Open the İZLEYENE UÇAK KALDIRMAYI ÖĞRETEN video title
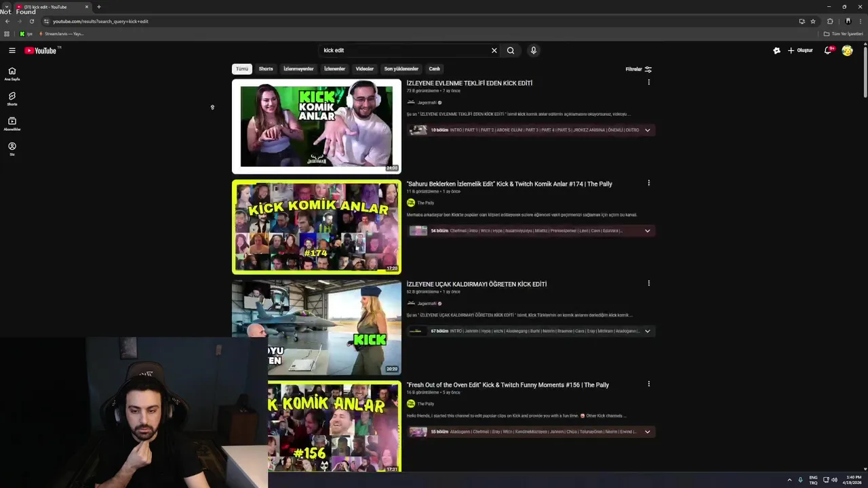 [x=477, y=284]
